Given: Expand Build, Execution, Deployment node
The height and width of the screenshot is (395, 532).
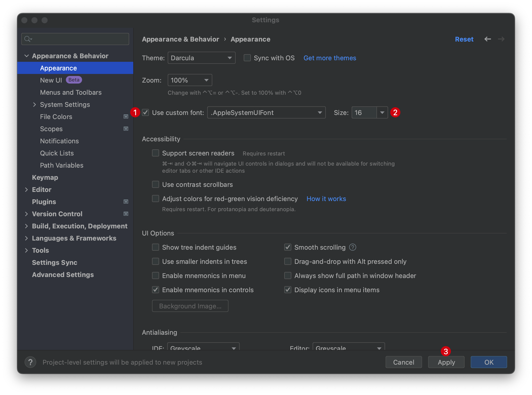Looking at the screenshot, I should pos(26,226).
